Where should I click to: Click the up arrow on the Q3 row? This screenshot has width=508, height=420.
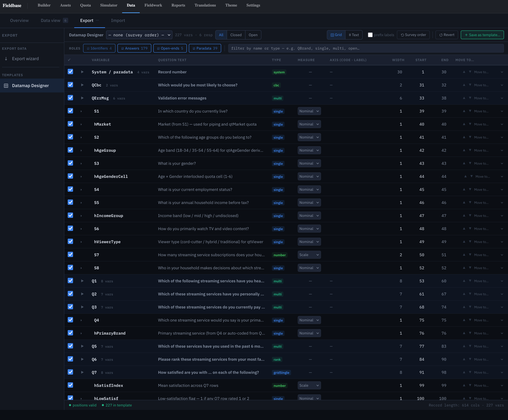(464, 307)
